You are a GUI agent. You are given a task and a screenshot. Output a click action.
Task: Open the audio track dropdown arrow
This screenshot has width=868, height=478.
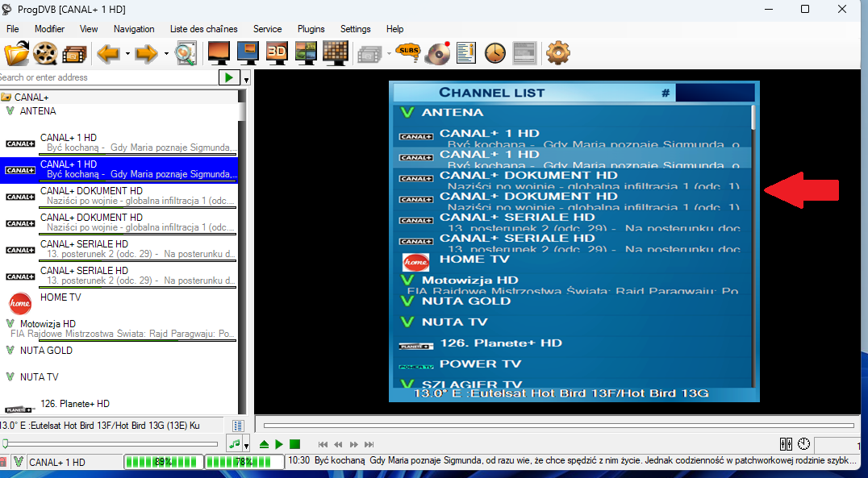pyautogui.click(x=246, y=444)
